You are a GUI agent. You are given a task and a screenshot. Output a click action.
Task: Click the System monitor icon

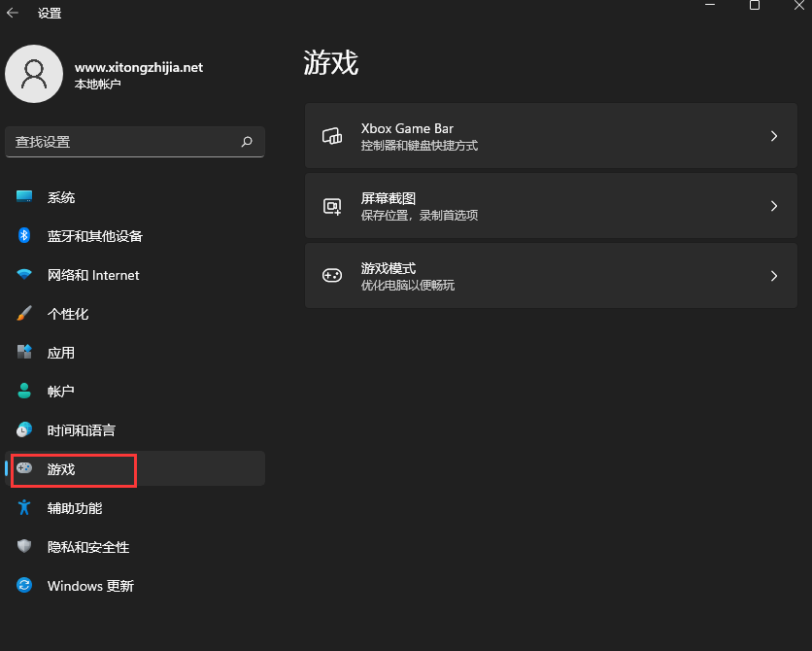pyautogui.click(x=24, y=196)
